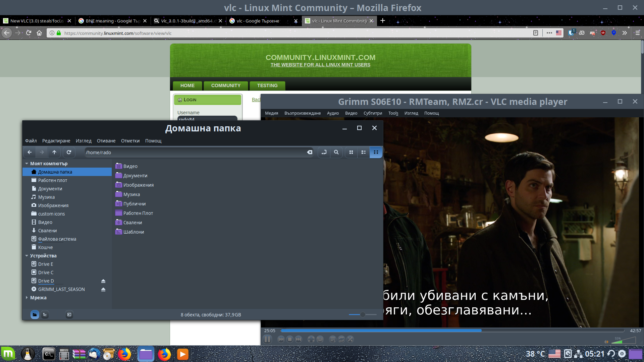Go up to the parent directory
The image size is (644, 362).
click(54, 153)
